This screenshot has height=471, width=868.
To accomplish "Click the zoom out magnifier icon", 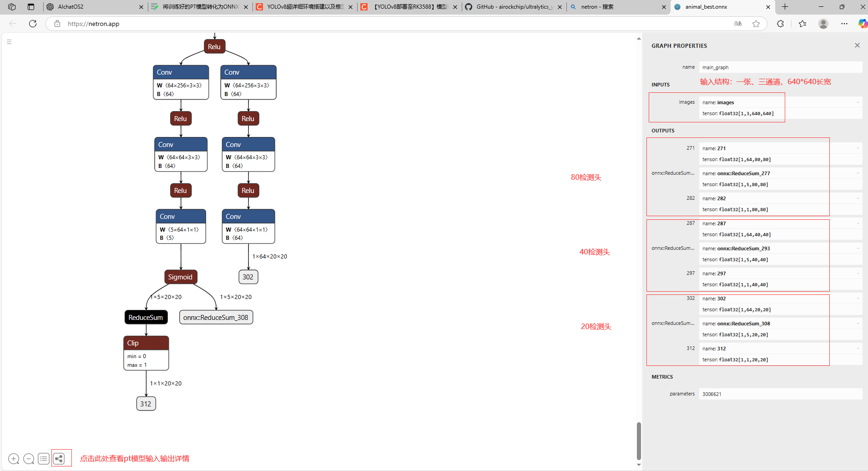I will [x=29, y=459].
